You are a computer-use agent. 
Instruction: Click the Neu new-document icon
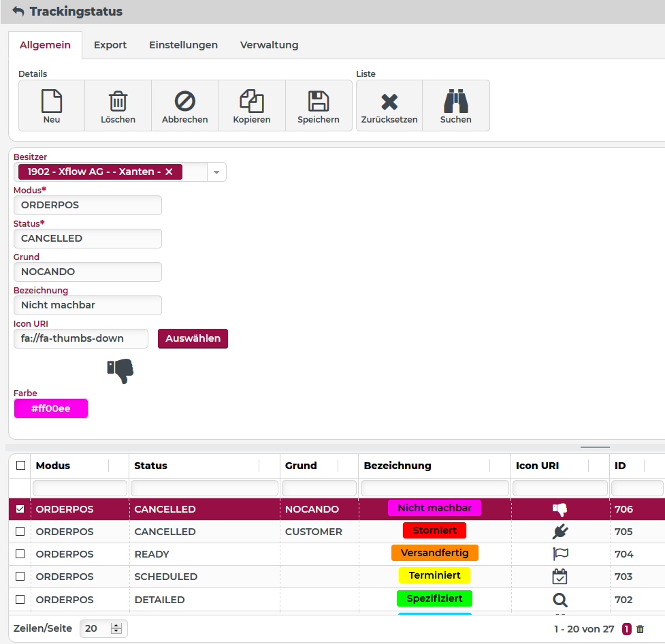pos(52,101)
